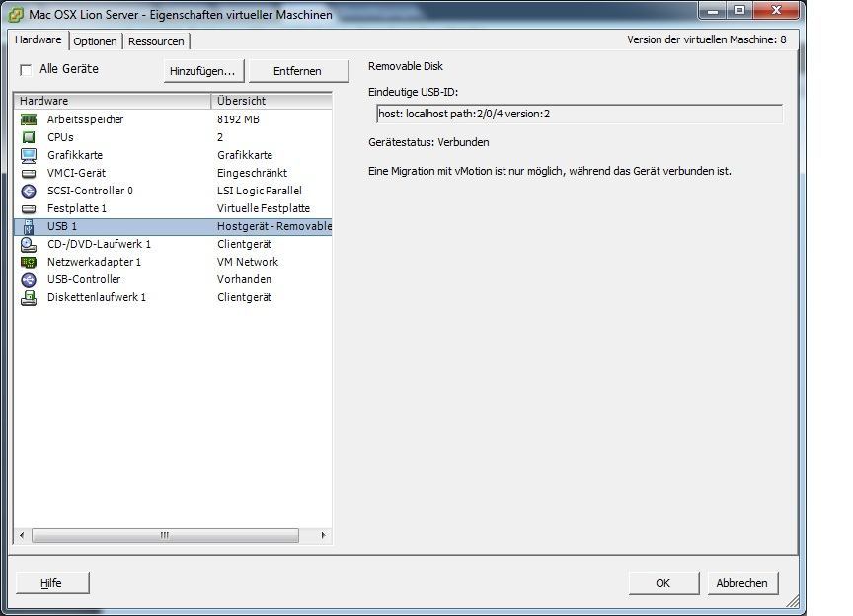Viewport: 853px width, 616px height.
Task: Click the Removable Disk heading
Action: point(406,66)
